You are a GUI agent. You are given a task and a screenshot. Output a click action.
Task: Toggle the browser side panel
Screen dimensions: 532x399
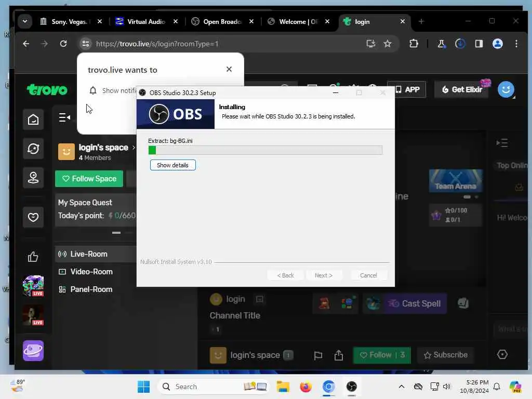click(478, 44)
